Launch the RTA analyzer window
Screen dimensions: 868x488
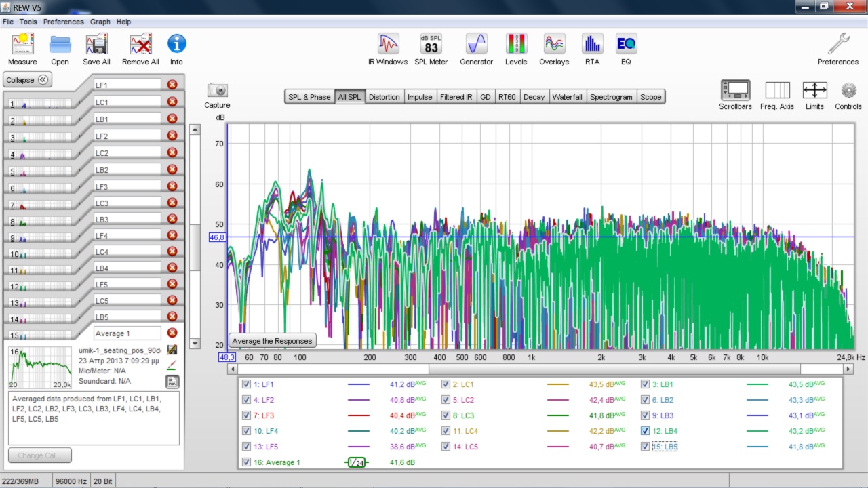pos(592,45)
